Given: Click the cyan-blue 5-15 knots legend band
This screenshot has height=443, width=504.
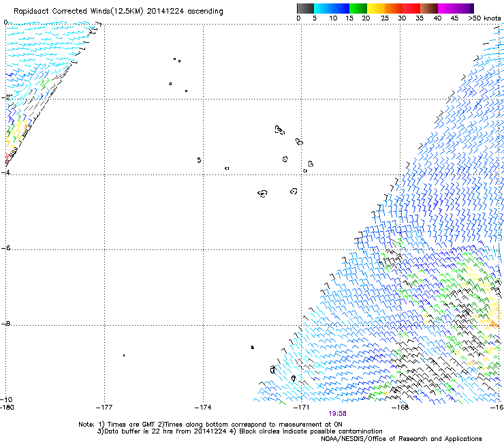Looking at the screenshot, I should coord(332,8).
